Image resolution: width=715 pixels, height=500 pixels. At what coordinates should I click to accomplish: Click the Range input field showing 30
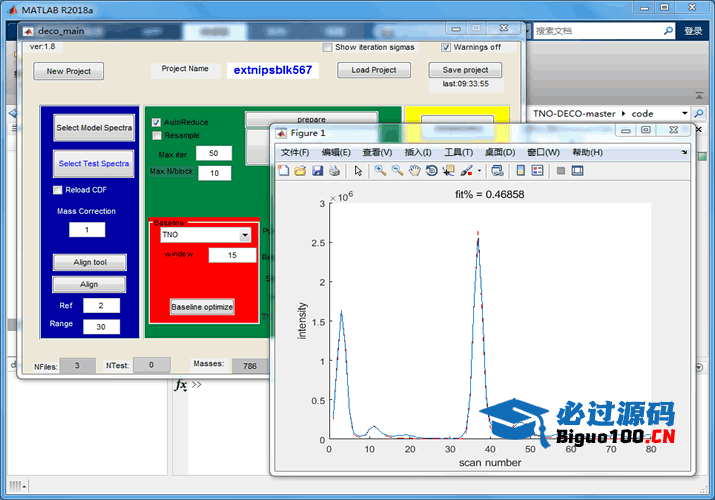101,327
